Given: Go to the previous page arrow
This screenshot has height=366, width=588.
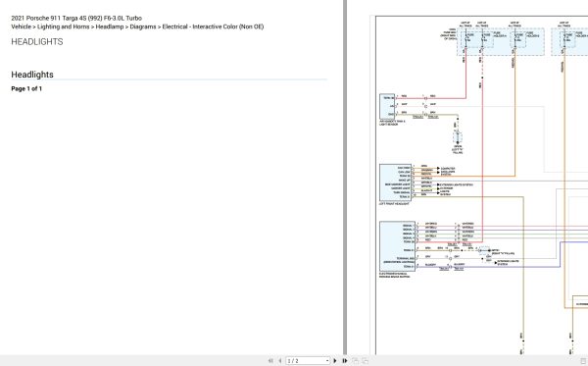Looking at the screenshot, I should 279,361.
